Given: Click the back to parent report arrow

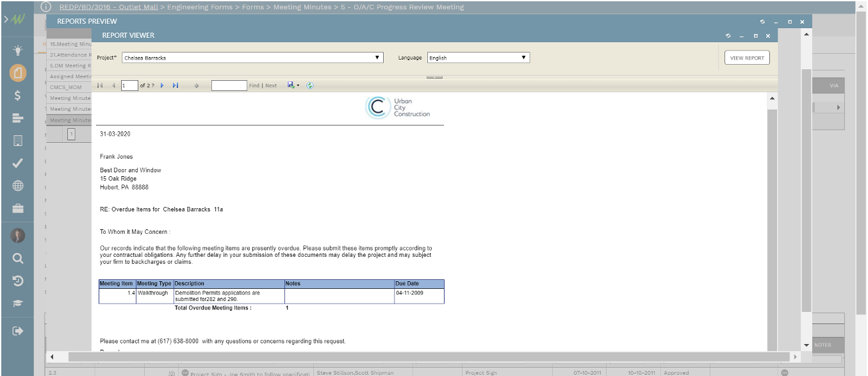Looking at the screenshot, I should (196, 85).
